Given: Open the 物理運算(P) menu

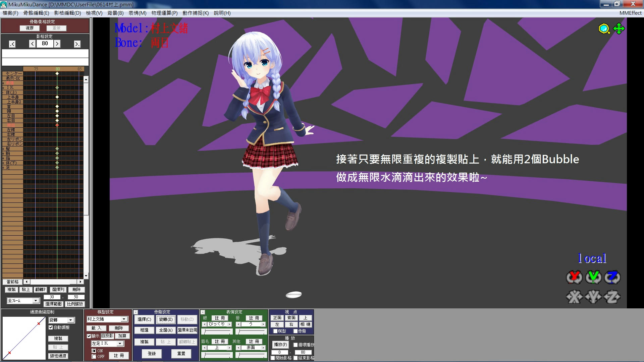Looking at the screenshot, I should [x=164, y=13].
